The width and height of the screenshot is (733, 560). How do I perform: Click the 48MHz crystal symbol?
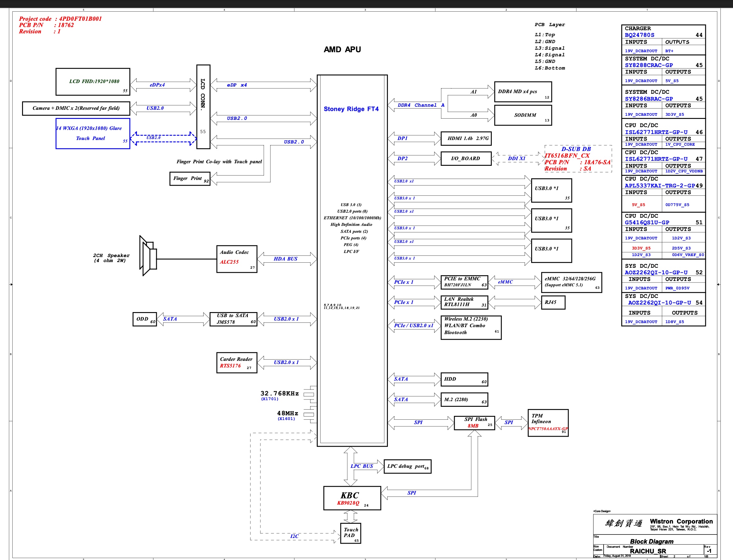tap(310, 414)
